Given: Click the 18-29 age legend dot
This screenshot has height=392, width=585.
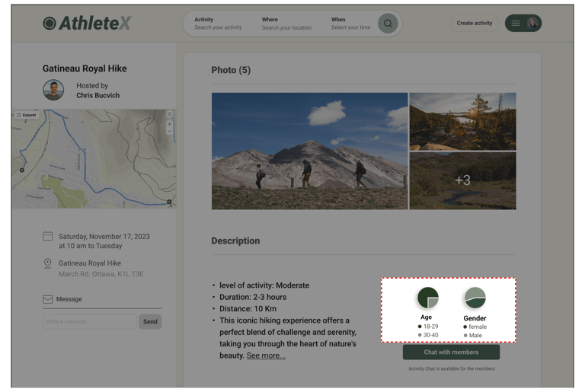Looking at the screenshot, I should [x=420, y=327].
